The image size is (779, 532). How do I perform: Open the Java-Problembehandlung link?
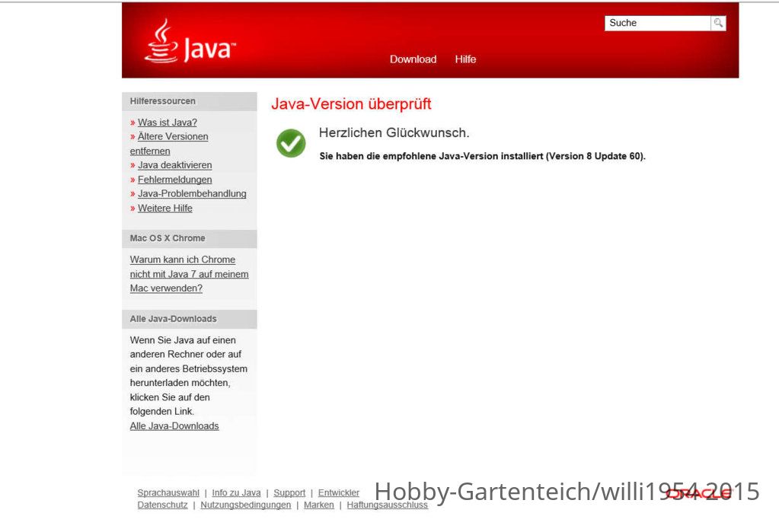coord(192,194)
